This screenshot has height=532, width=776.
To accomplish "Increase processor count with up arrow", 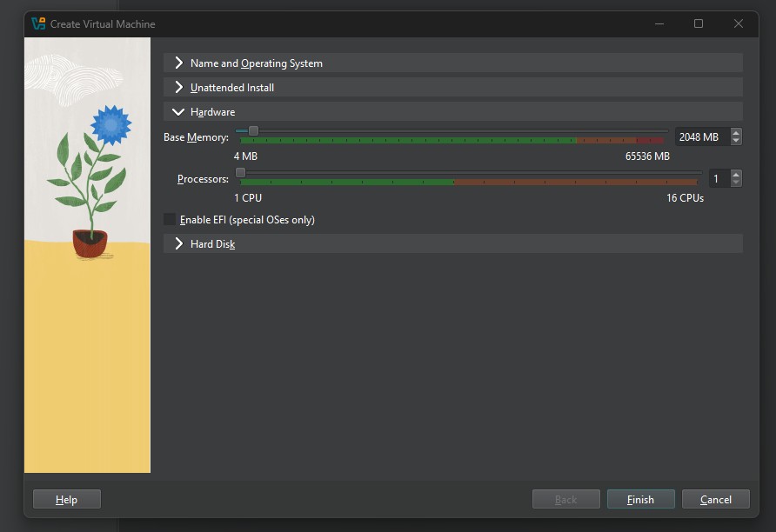I will click(x=736, y=175).
